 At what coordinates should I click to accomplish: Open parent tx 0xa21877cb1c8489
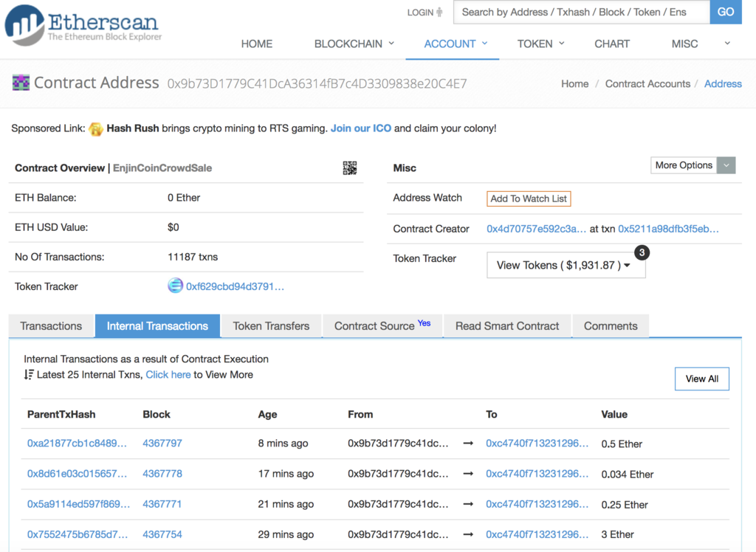point(77,443)
